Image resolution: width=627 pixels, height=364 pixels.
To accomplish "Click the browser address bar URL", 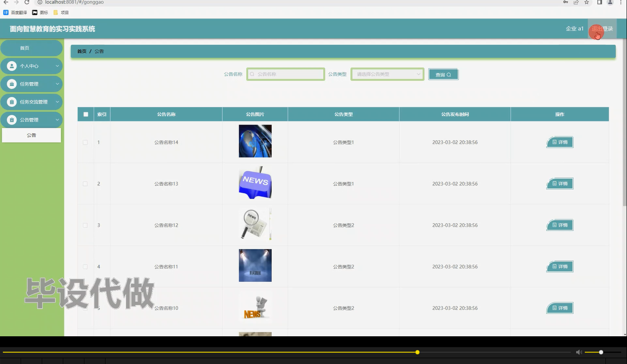I will coord(74,2).
